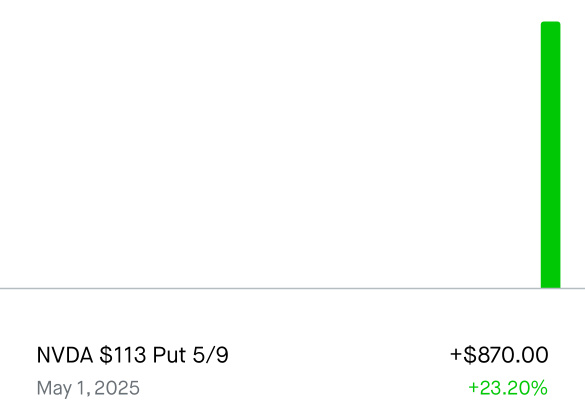Click white gap below the chart baseline

pos(292,313)
